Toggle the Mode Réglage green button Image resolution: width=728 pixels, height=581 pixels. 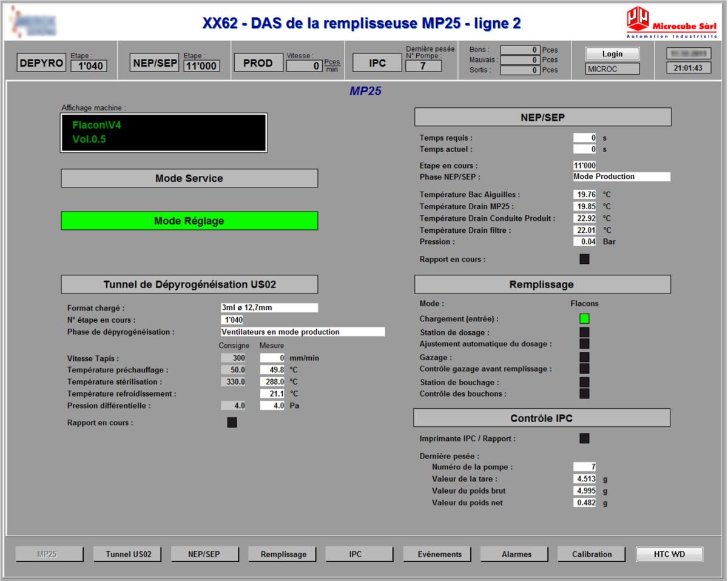point(189,221)
